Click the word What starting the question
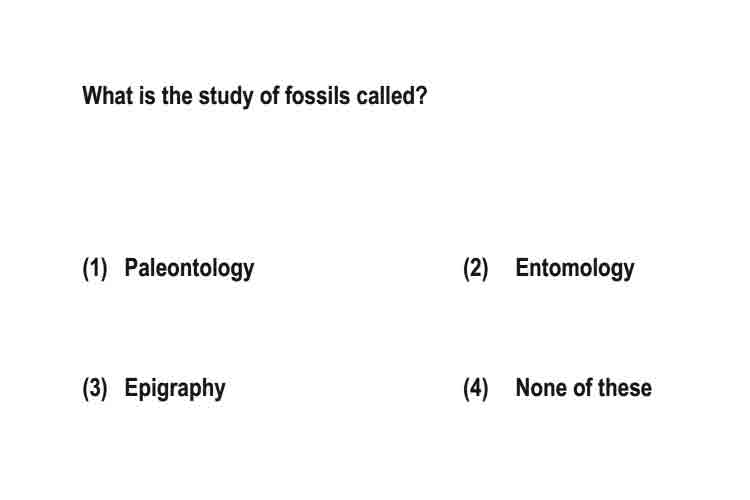 108,95
